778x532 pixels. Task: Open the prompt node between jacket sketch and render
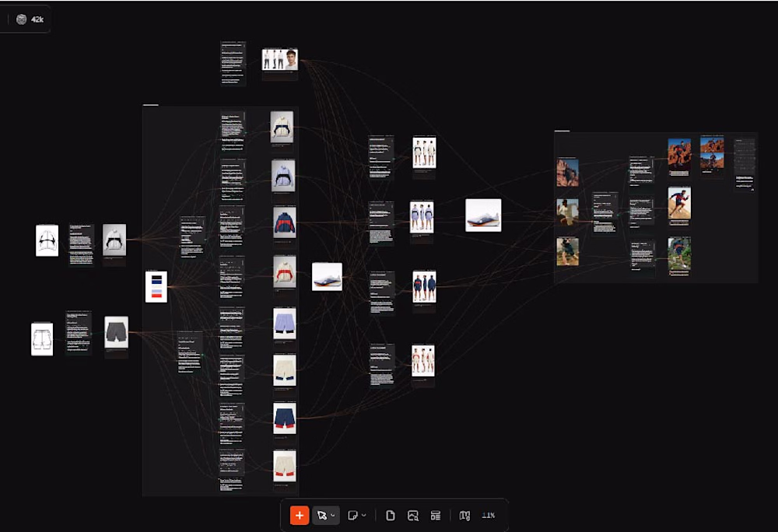pyautogui.click(x=82, y=244)
